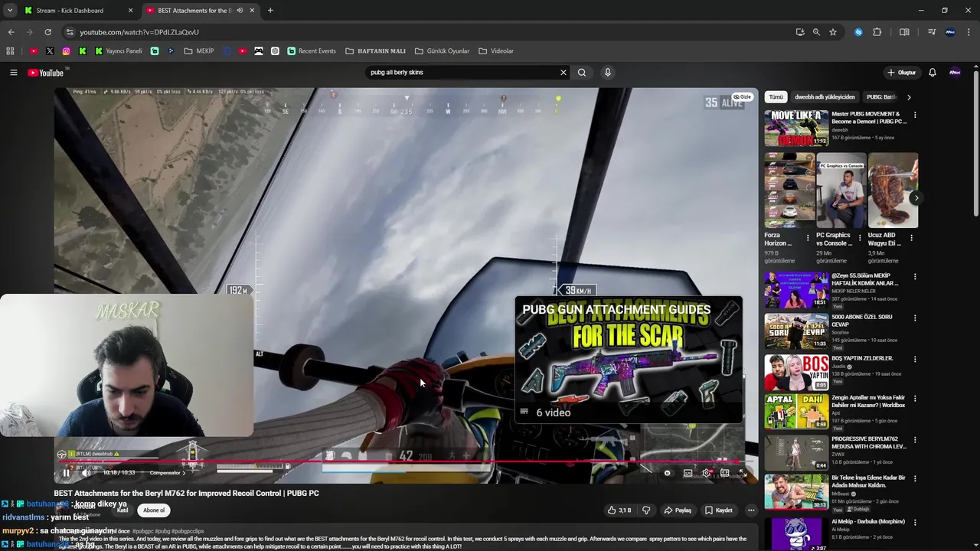Open the YouTube account avatar menu
The width and height of the screenshot is (980, 551).
coord(955,73)
